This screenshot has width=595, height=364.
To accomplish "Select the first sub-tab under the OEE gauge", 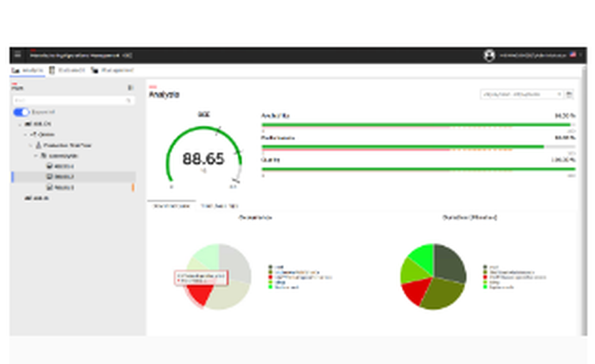I will [171, 206].
